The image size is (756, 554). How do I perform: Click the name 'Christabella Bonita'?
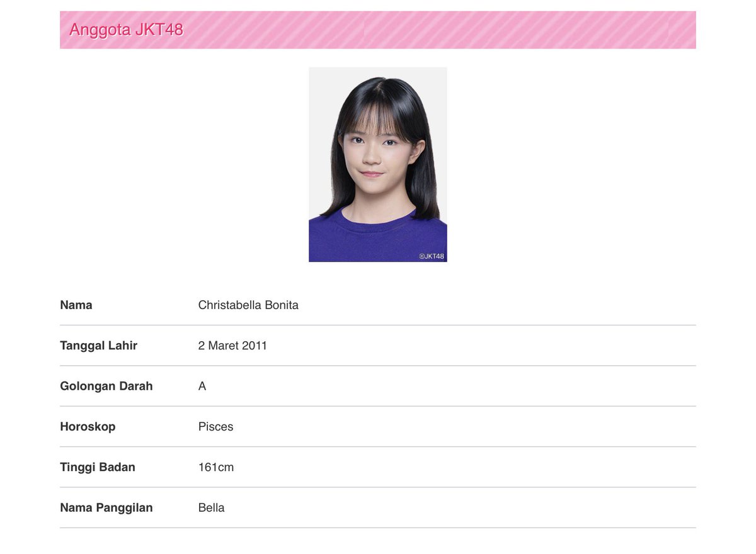click(x=248, y=305)
